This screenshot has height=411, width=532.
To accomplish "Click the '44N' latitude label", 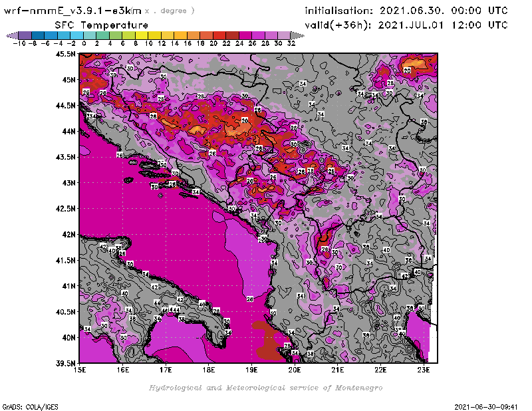I will [69, 131].
